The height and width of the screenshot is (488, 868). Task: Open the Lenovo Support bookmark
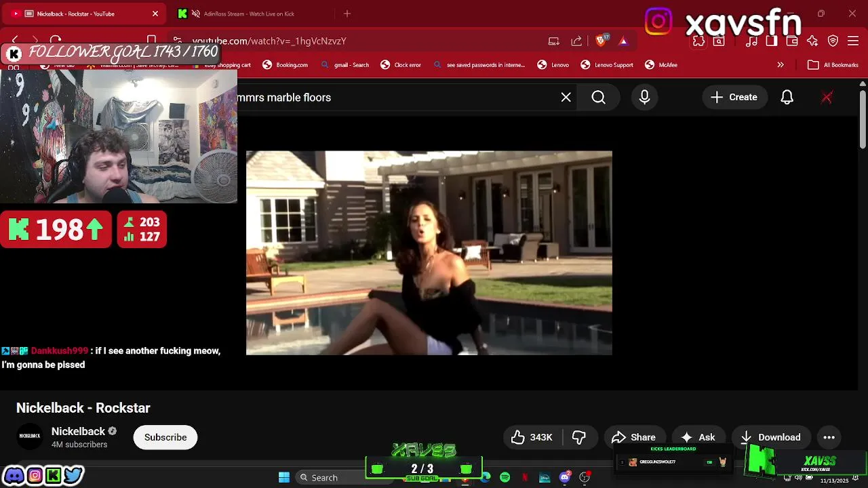tap(607, 65)
